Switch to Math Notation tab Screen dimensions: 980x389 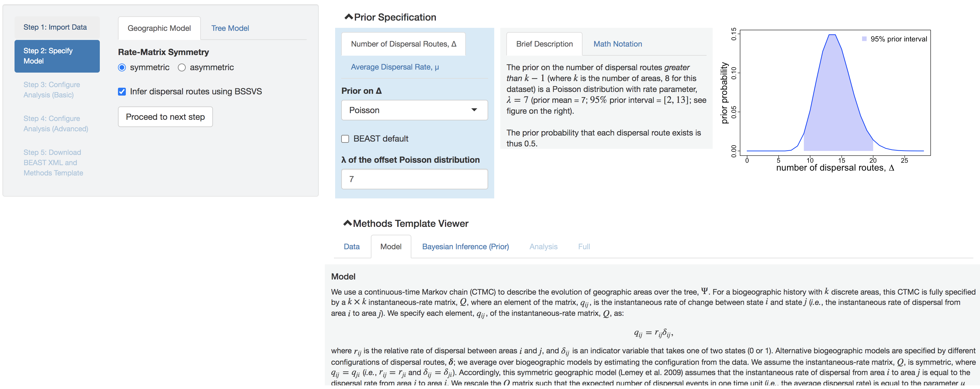(x=617, y=44)
